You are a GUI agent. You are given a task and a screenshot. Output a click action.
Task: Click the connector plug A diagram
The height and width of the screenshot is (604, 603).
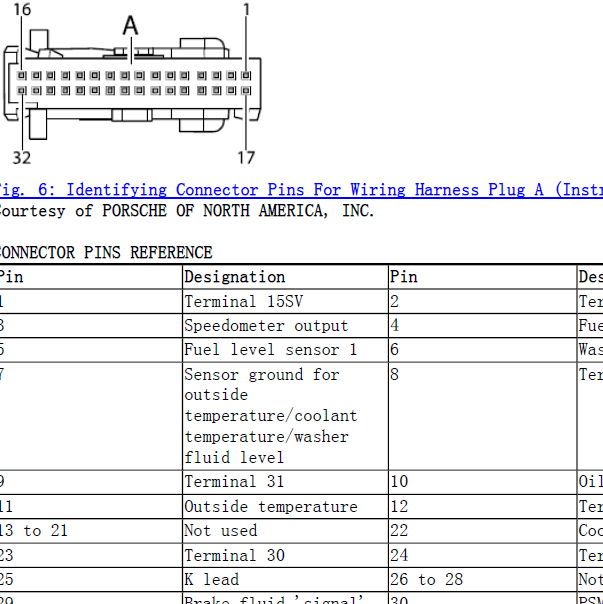132,84
